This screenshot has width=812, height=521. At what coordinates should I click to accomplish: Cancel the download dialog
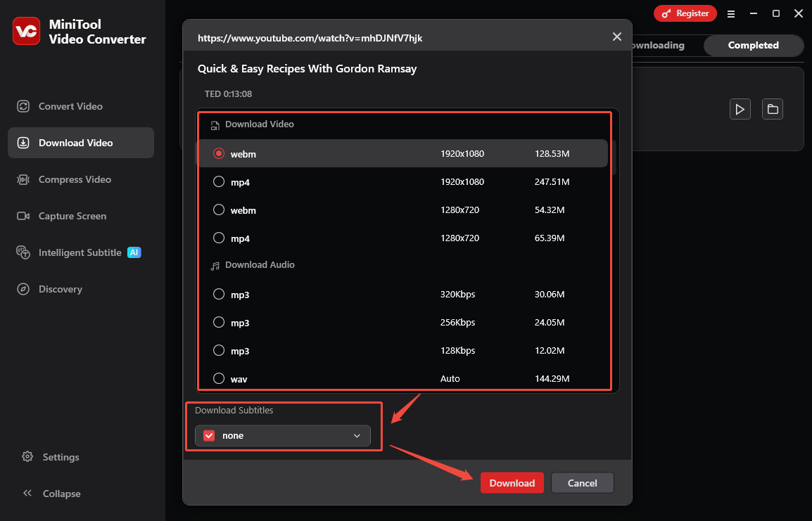(x=582, y=482)
